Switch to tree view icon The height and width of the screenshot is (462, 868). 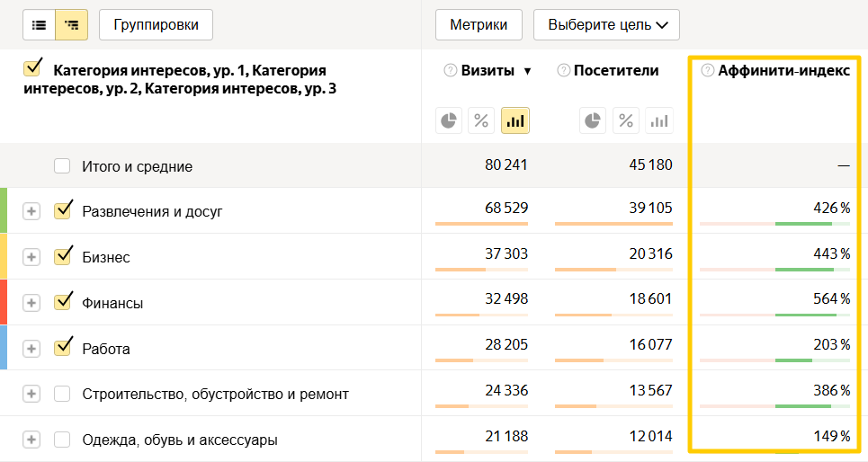point(71,25)
